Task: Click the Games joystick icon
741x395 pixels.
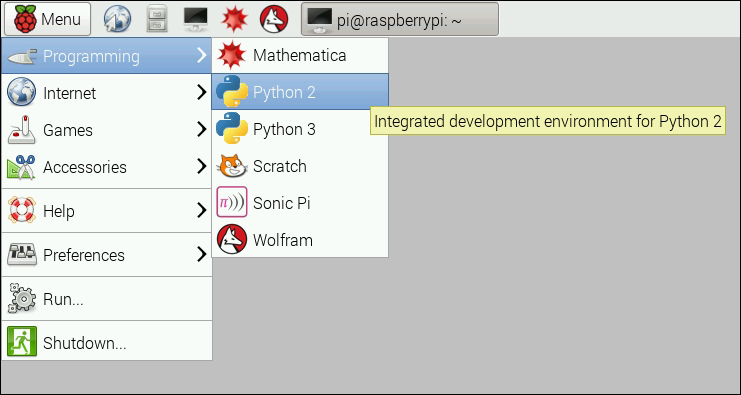Action: pos(21,129)
